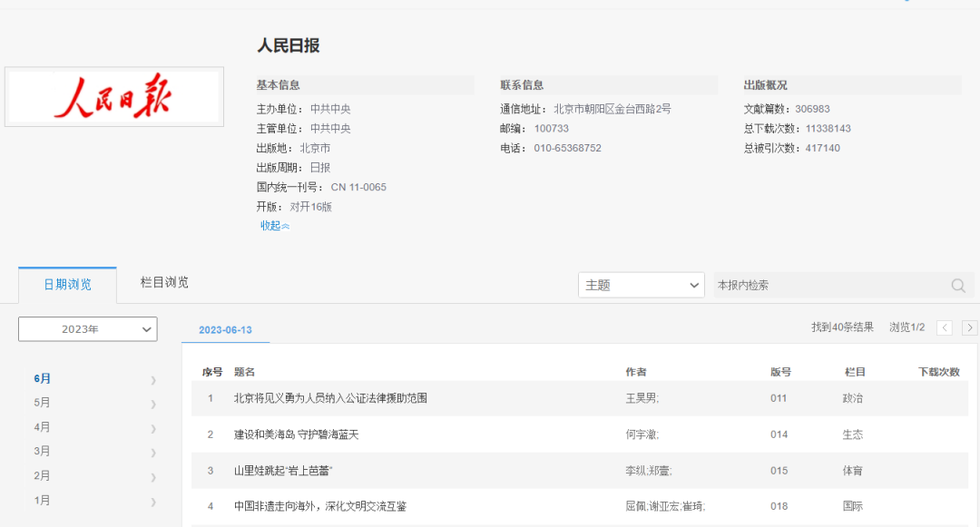This screenshot has width=980, height=527.
Task: Click page number 018
Action: coord(779,506)
